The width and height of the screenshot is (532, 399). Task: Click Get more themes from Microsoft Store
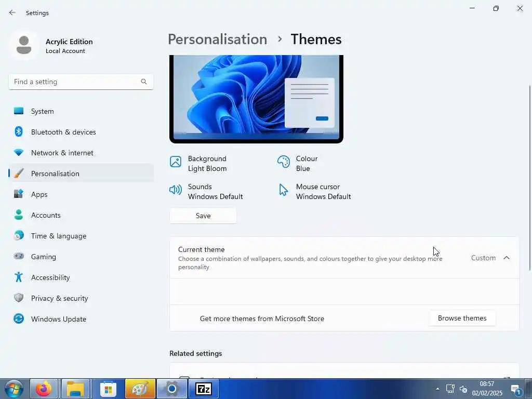(x=262, y=318)
